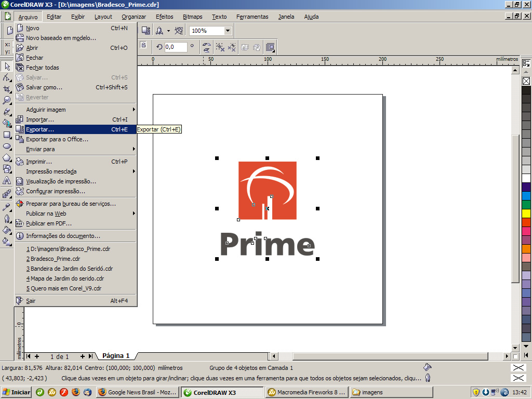
Task: Open the imagens folder taskbar button
Action: 392,392
